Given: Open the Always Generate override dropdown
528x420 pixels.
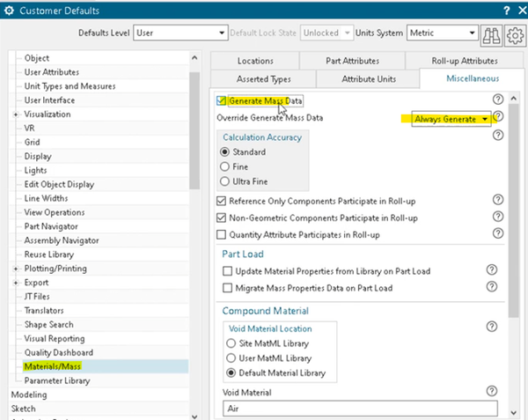Looking at the screenshot, I should click(451, 119).
